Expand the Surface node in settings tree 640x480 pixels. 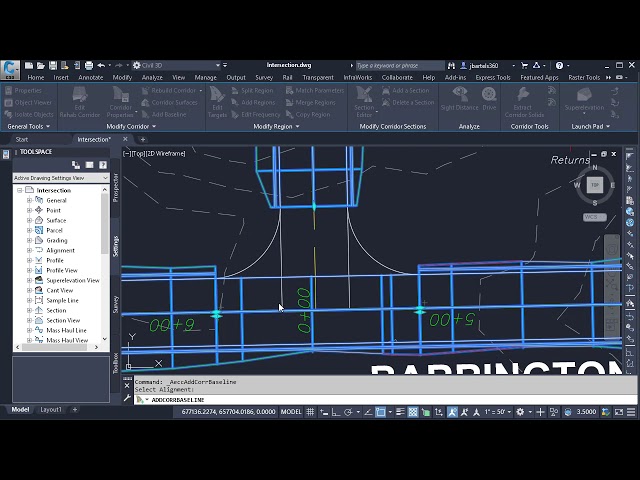tap(29, 220)
